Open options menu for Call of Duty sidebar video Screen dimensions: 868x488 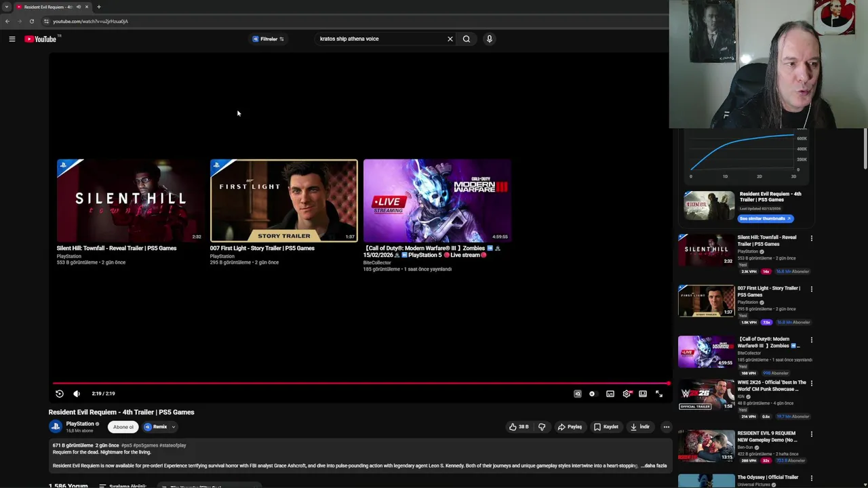pyautogui.click(x=811, y=340)
